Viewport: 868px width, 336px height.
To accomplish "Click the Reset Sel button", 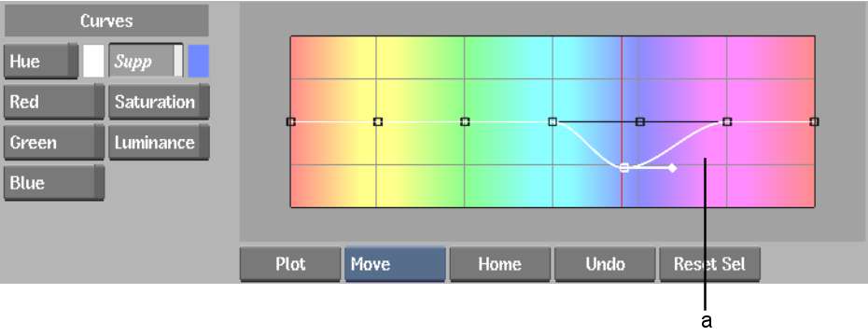I will [709, 264].
